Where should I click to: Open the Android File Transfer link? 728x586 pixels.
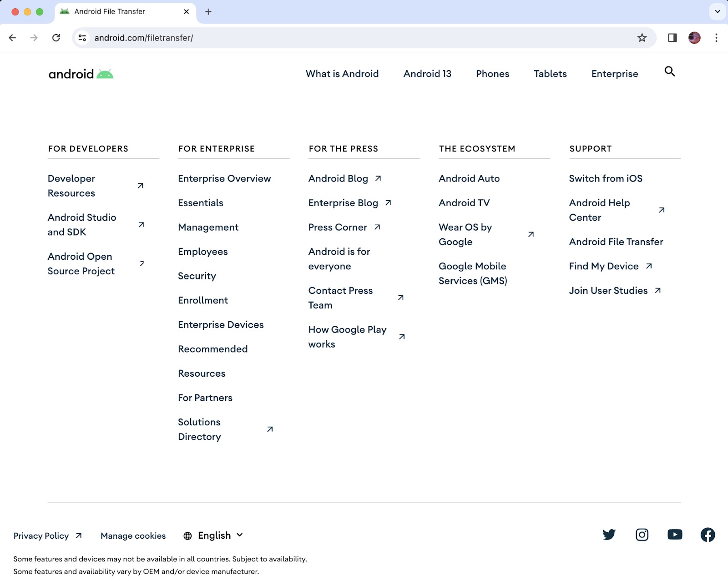click(616, 242)
